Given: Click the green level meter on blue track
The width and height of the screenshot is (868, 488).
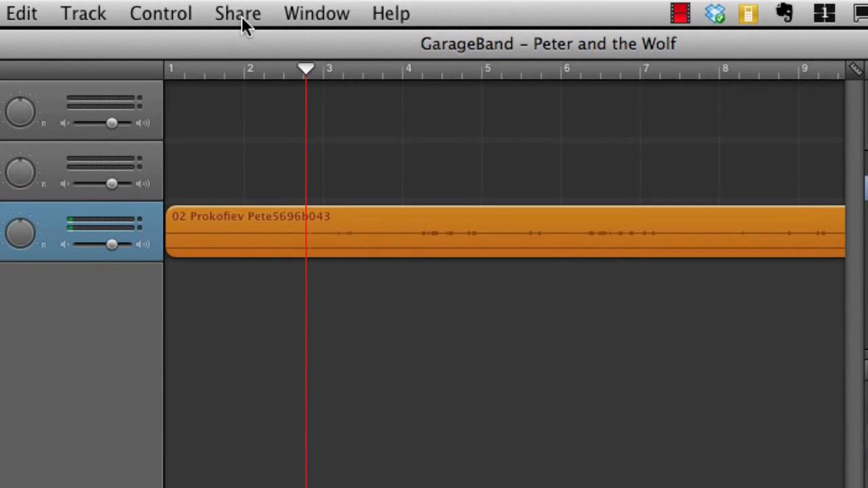Looking at the screenshot, I should 100,223.
